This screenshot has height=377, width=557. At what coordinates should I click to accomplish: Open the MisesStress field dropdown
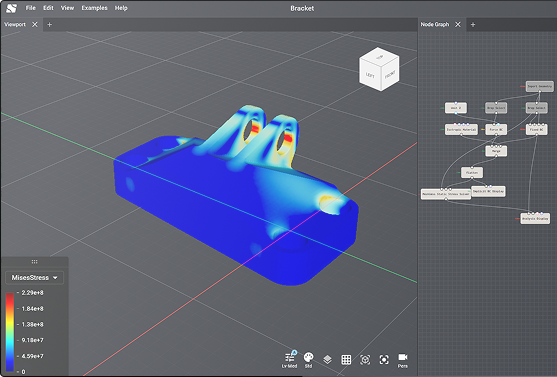click(34, 278)
